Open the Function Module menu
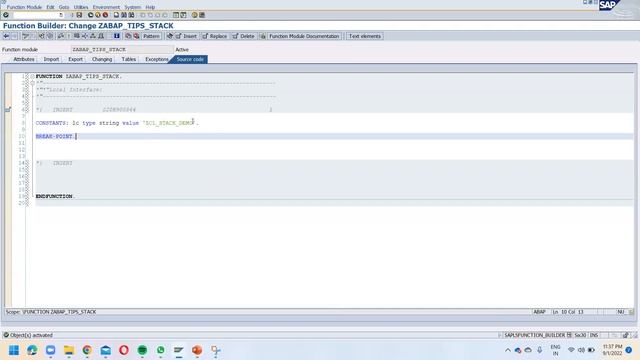Viewport: 640px width, 360px height. [24, 7]
